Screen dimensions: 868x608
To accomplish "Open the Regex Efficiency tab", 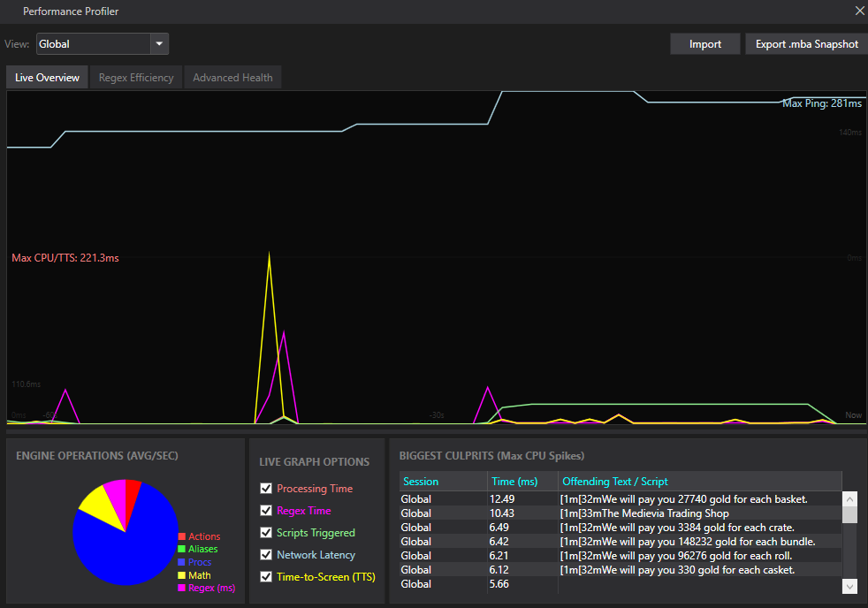I will [136, 78].
